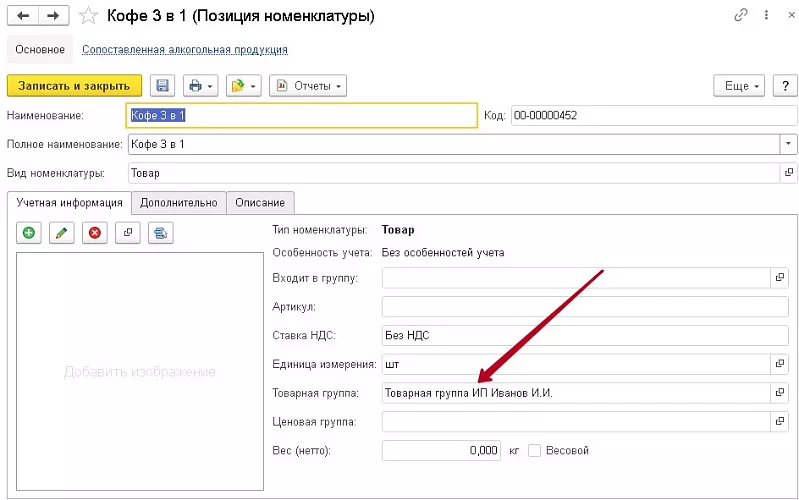Add item to favorites with star icon
799x500 pixels.
89,16
